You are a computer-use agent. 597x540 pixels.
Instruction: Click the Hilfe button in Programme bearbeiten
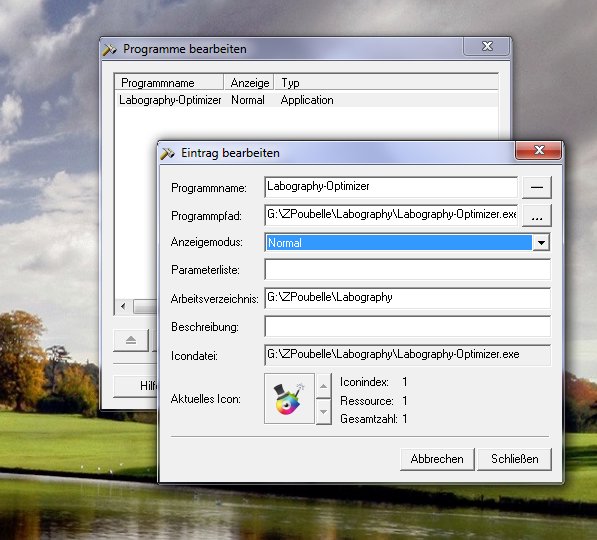click(x=136, y=386)
